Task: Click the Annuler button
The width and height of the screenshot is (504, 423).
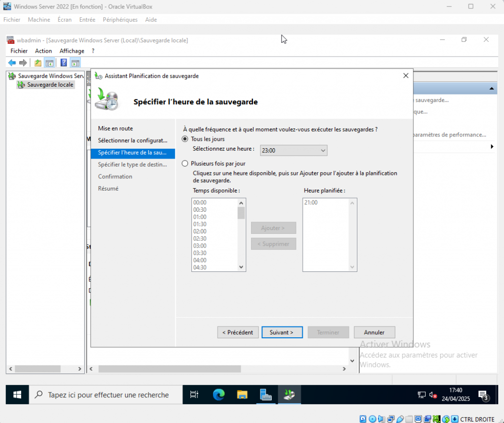Action: pyautogui.click(x=374, y=332)
